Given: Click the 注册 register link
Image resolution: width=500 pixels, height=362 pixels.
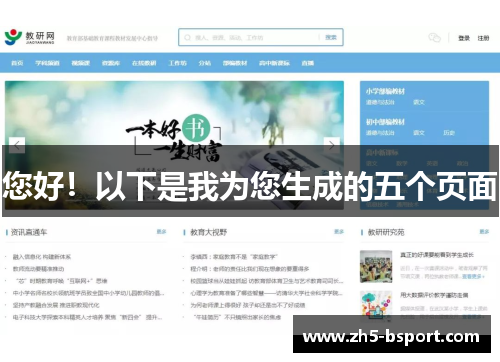Looking at the screenshot, I should click(483, 38).
